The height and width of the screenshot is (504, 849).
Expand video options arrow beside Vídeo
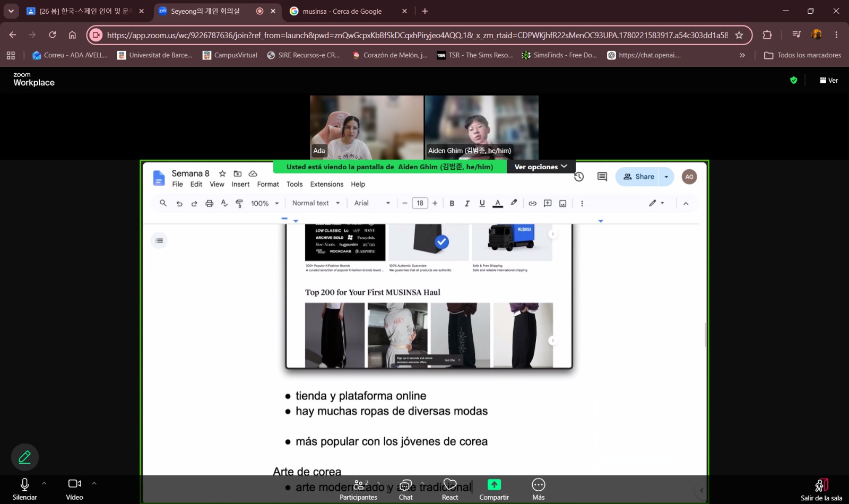pos(94,483)
